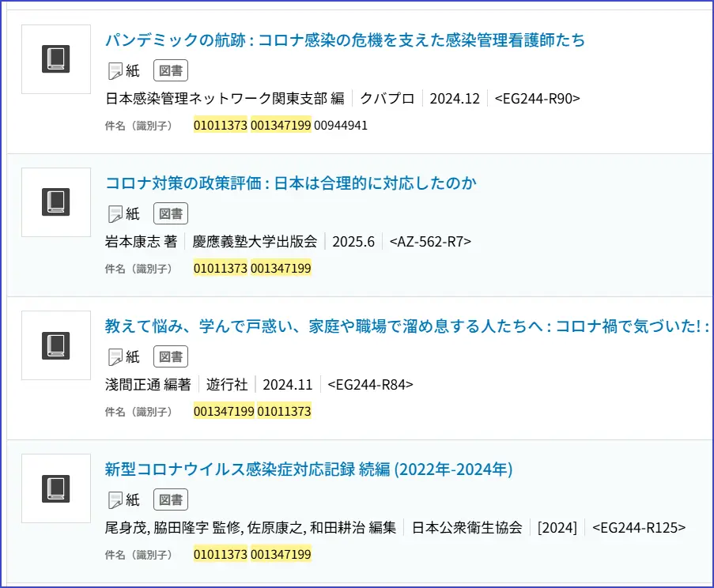714x588 pixels.
Task: Open title パンデミックの航跡 link
Action: point(345,40)
